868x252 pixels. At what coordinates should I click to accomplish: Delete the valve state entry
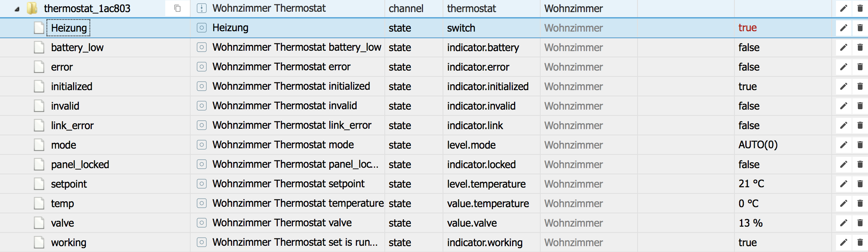pyautogui.click(x=860, y=223)
